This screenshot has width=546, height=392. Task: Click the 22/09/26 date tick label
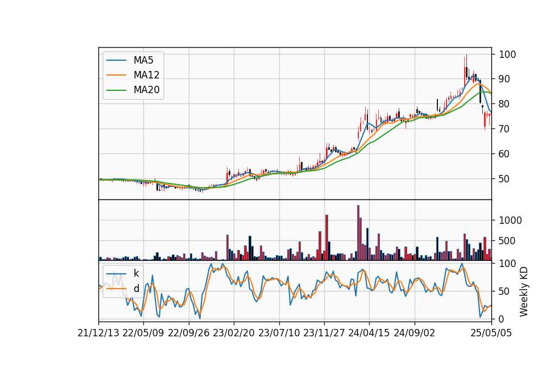coord(188,333)
